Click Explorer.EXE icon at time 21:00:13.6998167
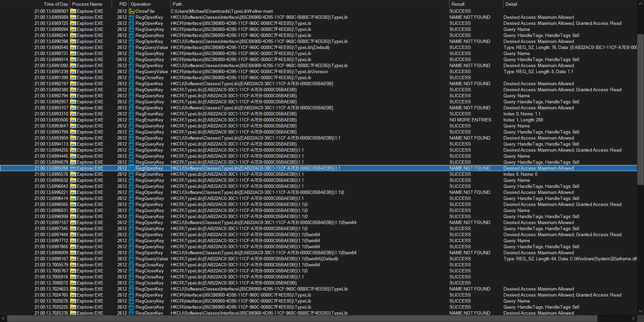Screen dimensions: 644x322 (x=73, y=259)
